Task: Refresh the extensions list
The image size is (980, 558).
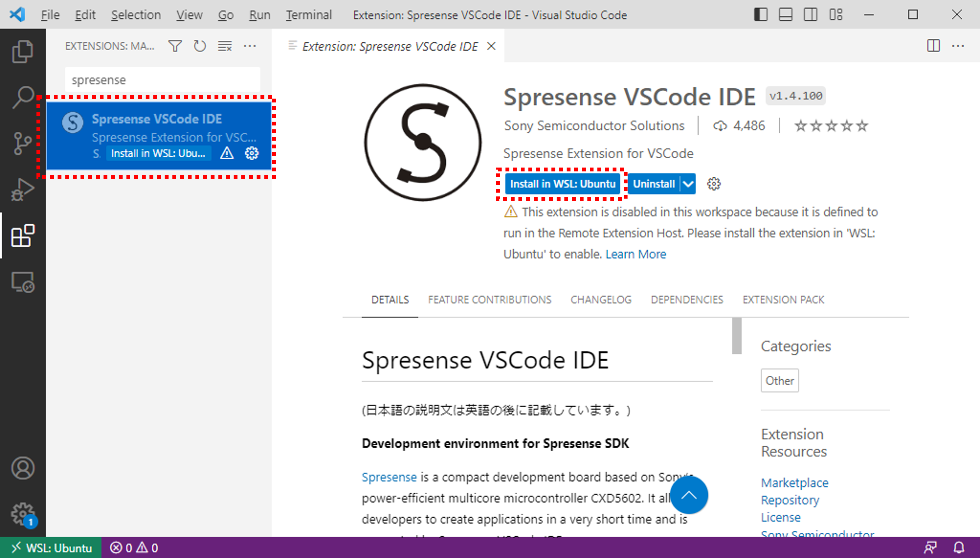Action: point(200,46)
